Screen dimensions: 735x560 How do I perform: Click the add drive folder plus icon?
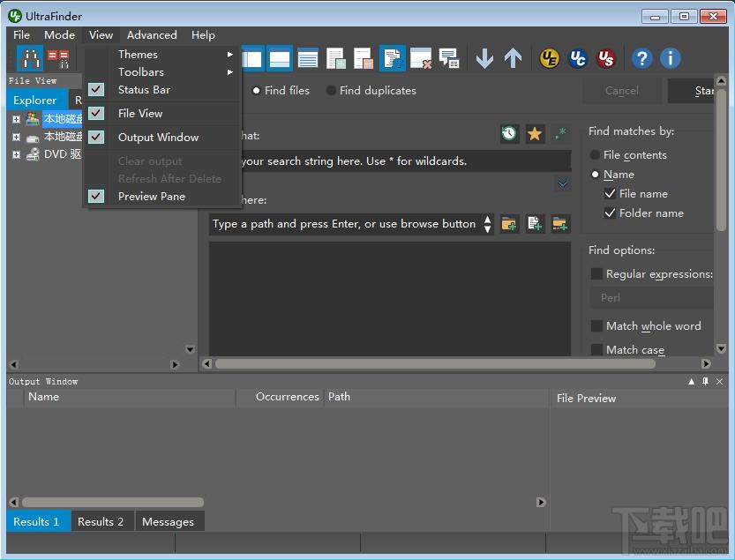click(x=560, y=224)
